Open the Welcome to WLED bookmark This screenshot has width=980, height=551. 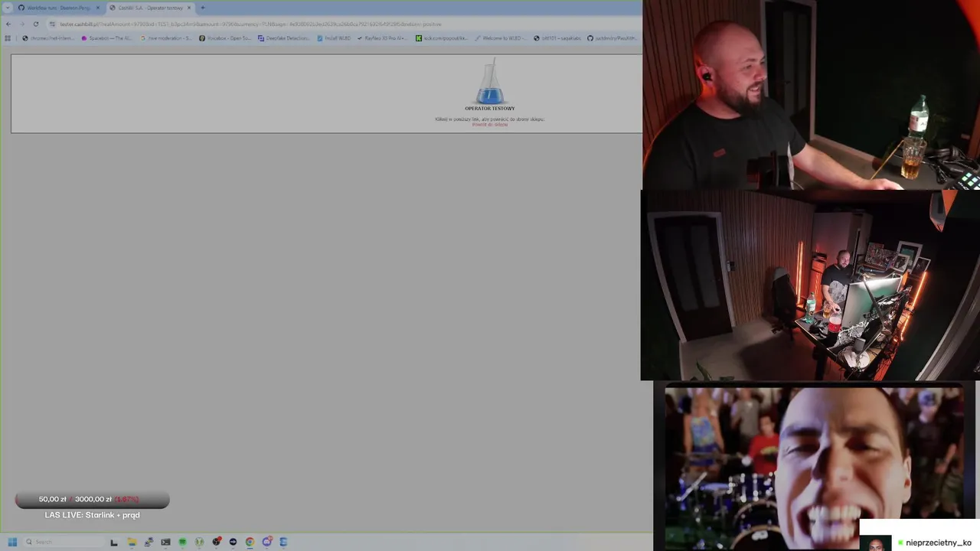click(x=500, y=37)
